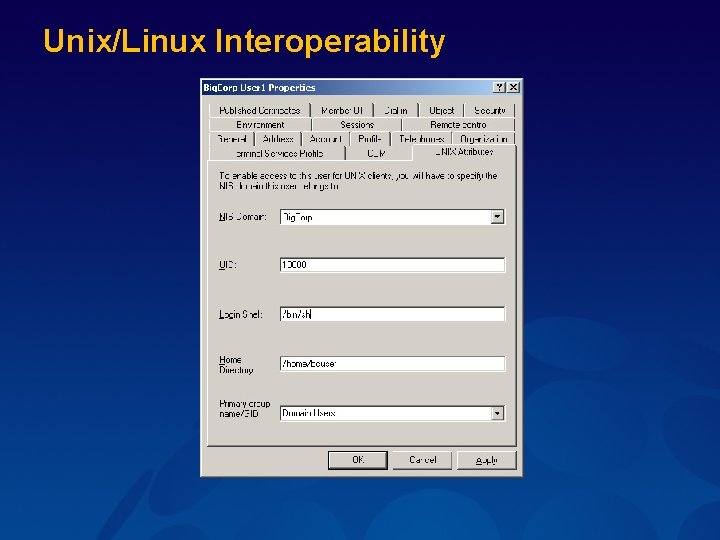720x540 pixels.
Task: Select the Terminal Services Profile tab
Action: point(277,153)
